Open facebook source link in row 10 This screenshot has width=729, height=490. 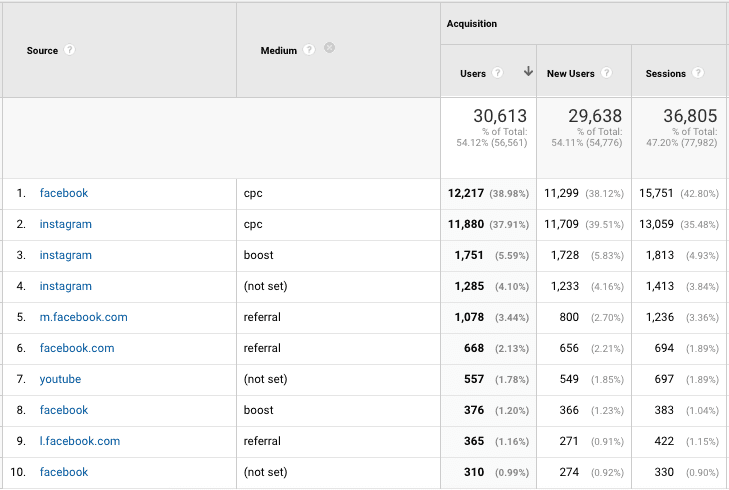coord(64,472)
